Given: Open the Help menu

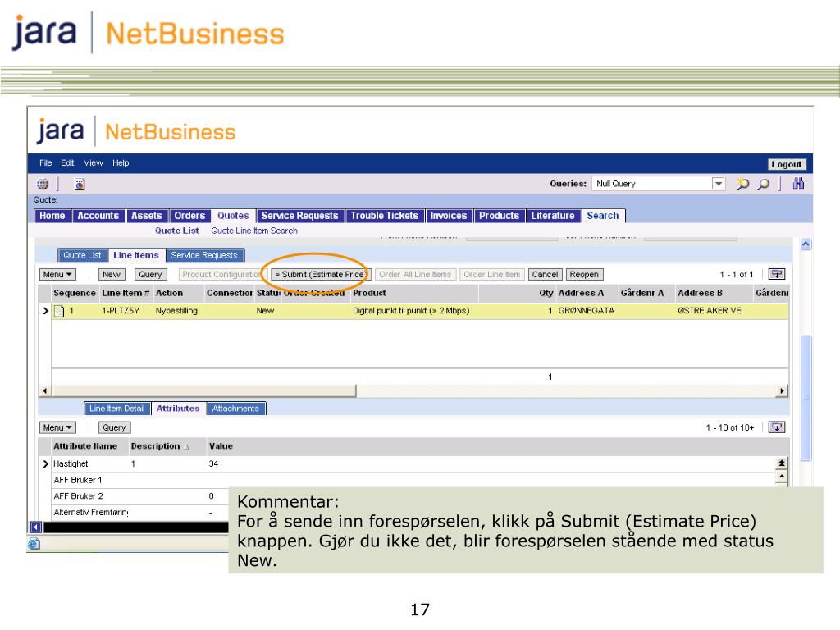Looking at the screenshot, I should pos(121,163).
